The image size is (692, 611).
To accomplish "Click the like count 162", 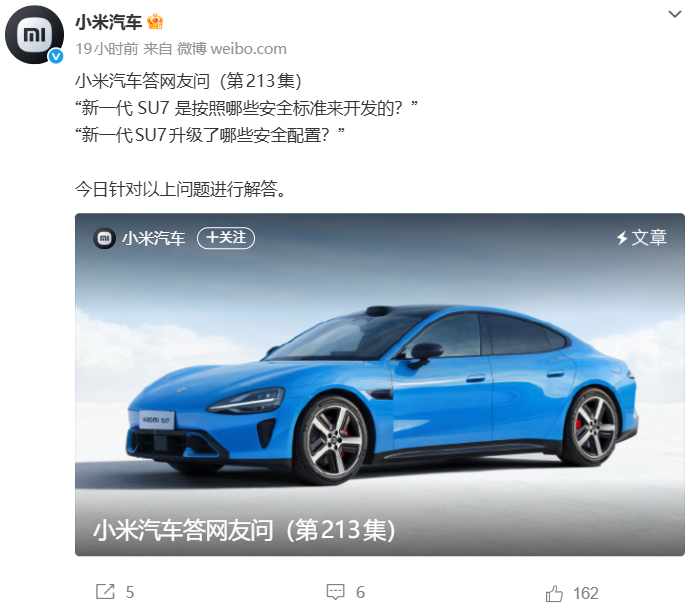I will pos(586,593).
